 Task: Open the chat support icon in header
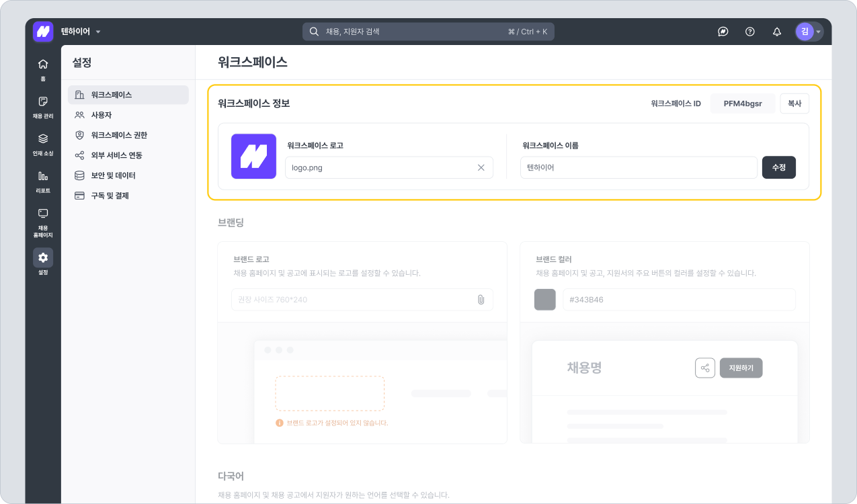723,32
